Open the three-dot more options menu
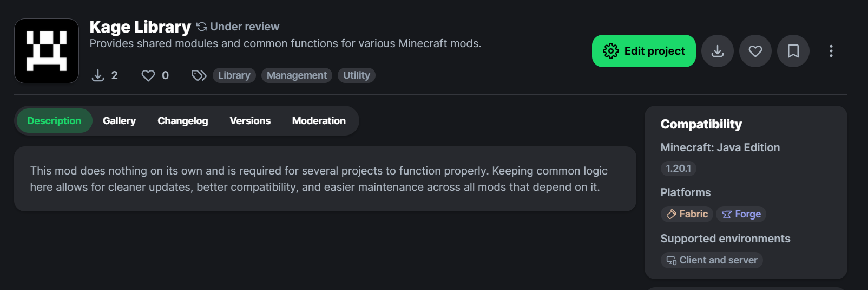The width and height of the screenshot is (868, 290). [831, 51]
